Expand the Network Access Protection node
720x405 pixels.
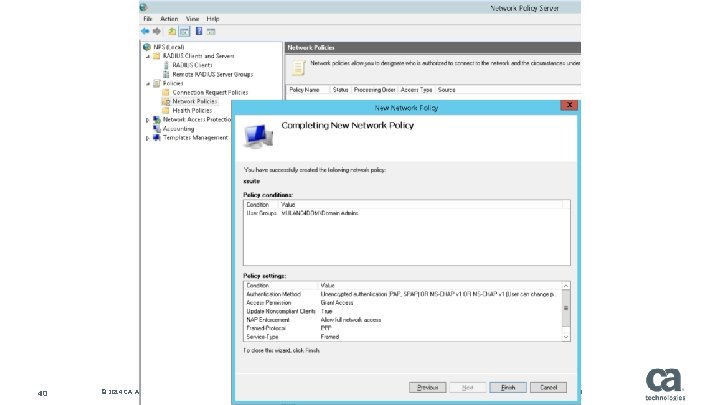(147, 120)
